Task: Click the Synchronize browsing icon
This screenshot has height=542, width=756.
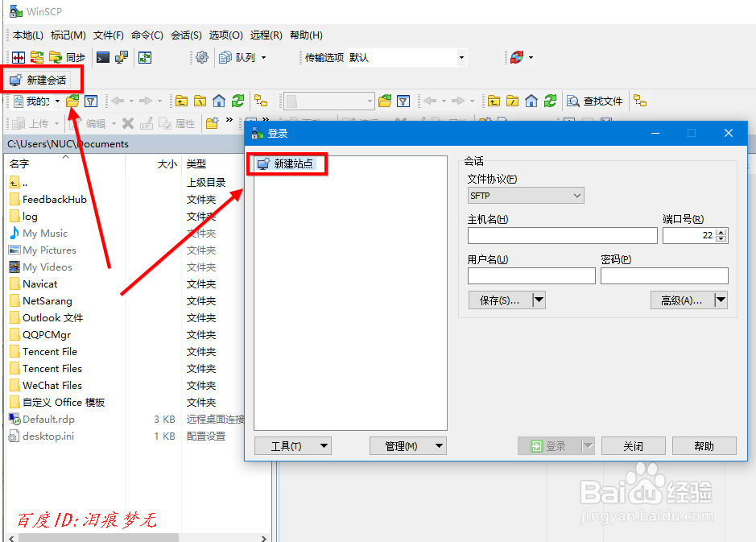Action: coord(37,58)
